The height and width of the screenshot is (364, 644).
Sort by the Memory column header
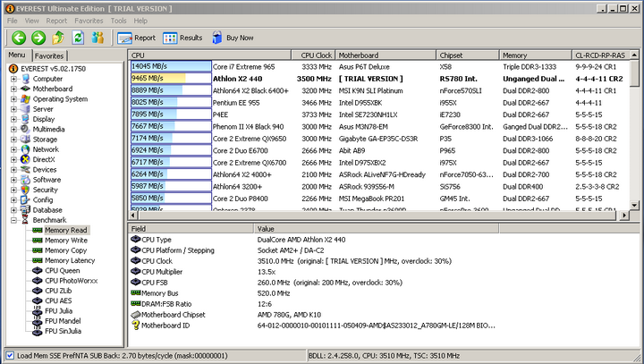pos(536,55)
